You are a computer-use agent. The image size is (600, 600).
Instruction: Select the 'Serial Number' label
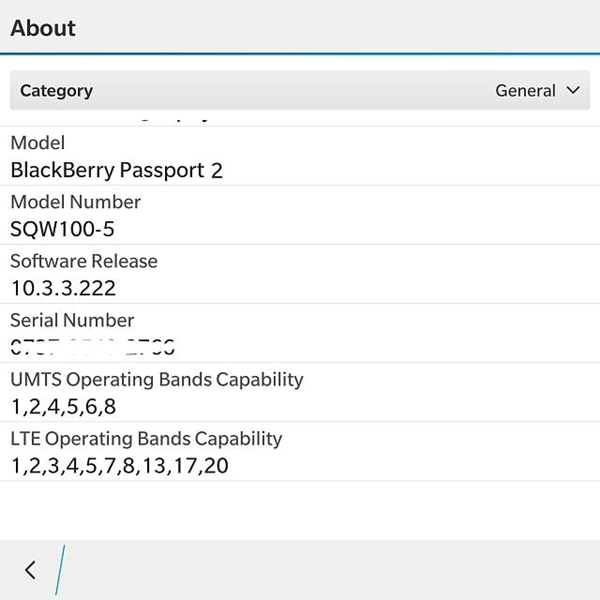72,320
